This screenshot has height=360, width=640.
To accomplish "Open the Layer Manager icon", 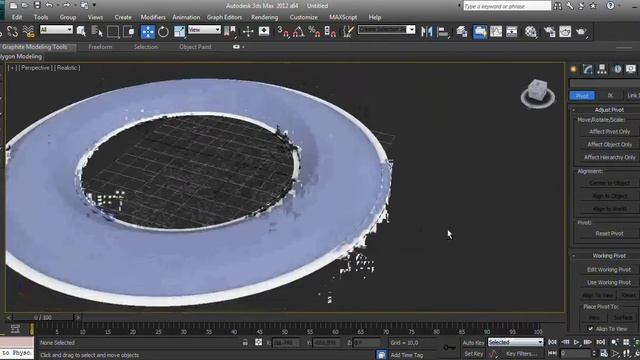I will click(x=462, y=31).
